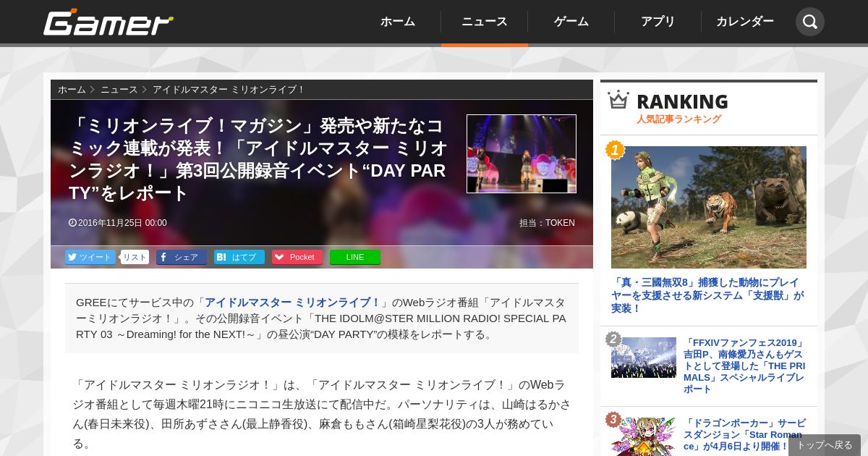Open the ドラゴンポーカー ranking thumbnail
The width and height of the screenshot is (868, 456).
tap(644, 436)
